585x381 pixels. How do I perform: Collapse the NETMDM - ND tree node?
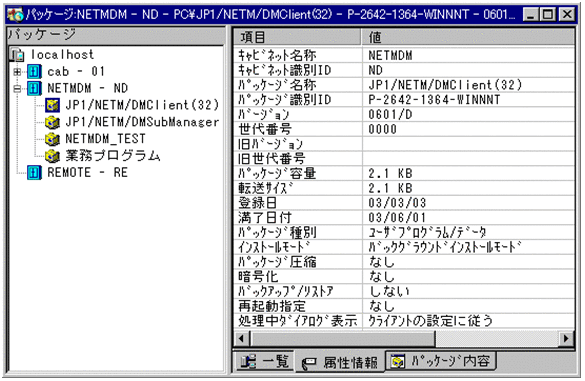tap(17, 89)
